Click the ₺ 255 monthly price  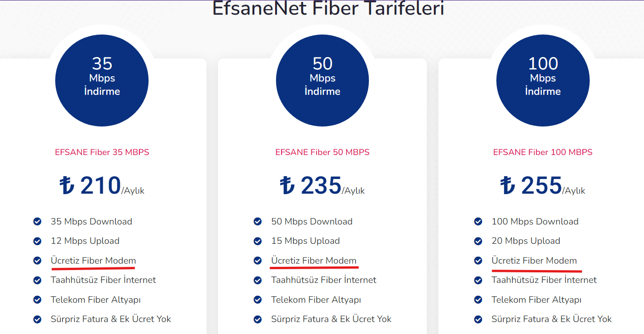[543, 185]
